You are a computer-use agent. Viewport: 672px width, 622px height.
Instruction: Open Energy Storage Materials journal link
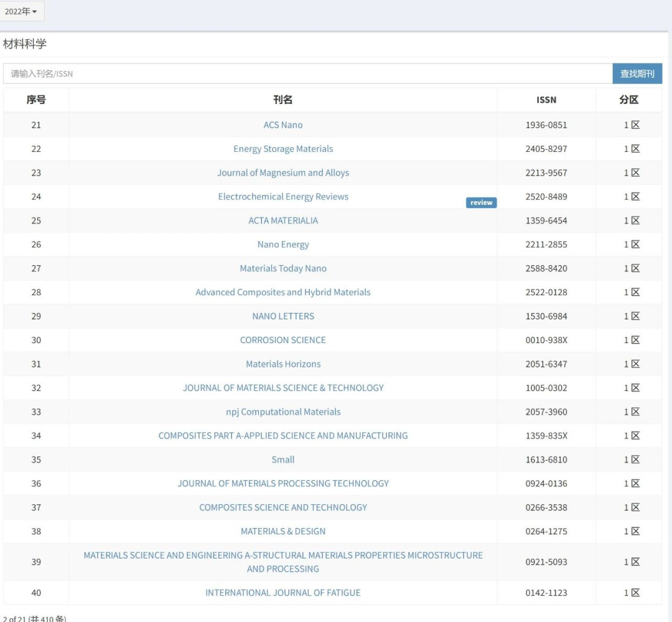pyautogui.click(x=282, y=149)
